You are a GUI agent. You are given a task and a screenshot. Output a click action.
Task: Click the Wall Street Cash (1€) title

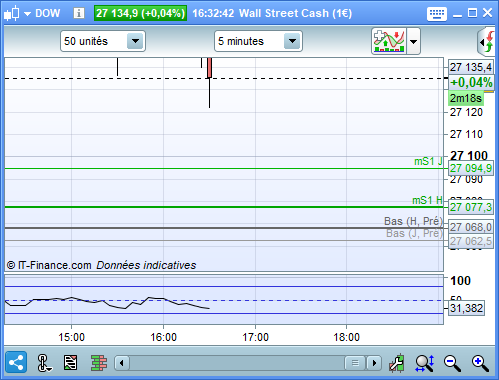[295, 13]
